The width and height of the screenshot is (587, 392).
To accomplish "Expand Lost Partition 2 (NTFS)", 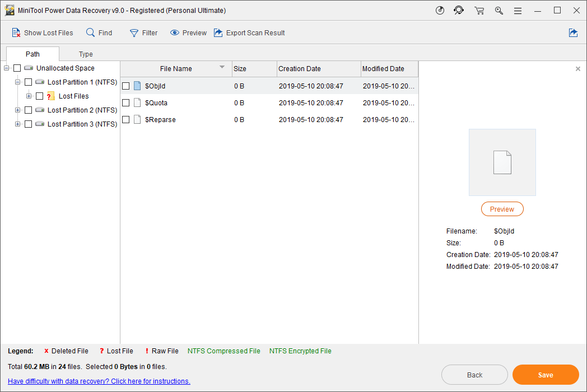I will [x=17, y=110].
